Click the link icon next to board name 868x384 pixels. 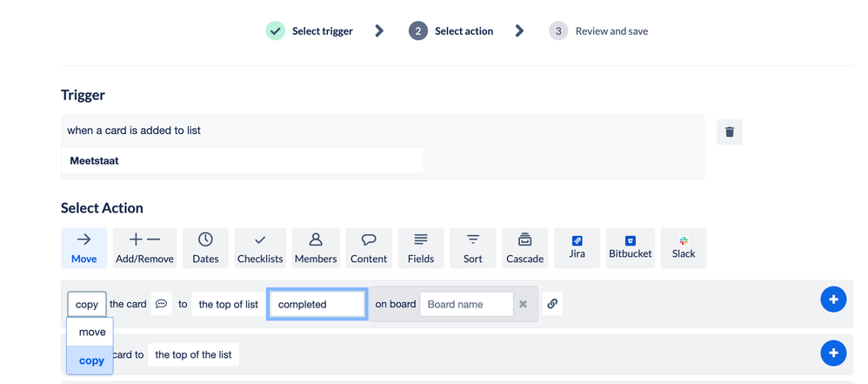tap(552, 304)
